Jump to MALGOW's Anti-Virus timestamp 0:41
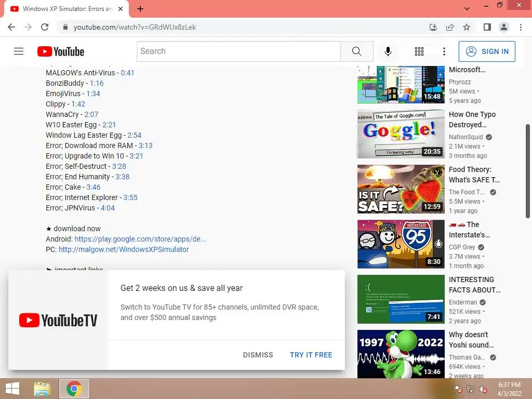Screen dimensions: 532x399 (x=128, y=73)
